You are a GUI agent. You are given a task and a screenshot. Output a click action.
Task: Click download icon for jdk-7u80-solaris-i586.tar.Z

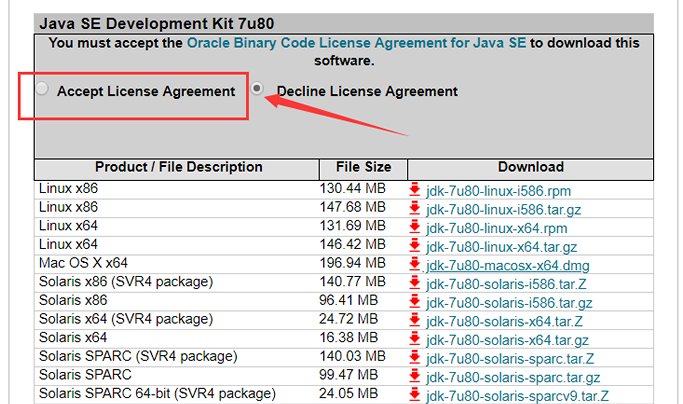415,283
